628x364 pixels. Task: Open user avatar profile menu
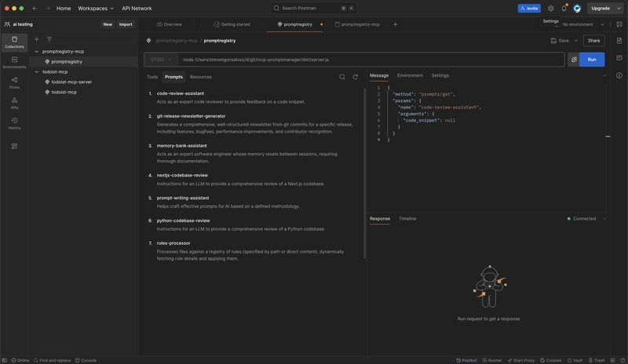[577, 9]
